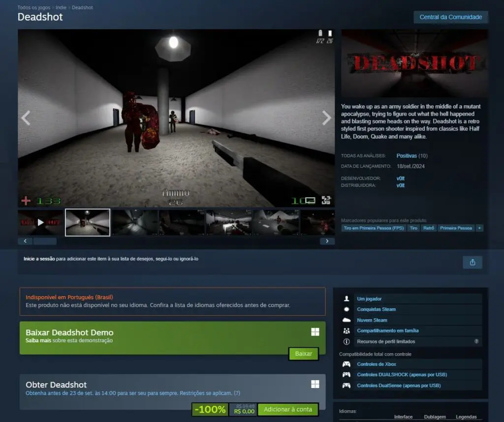
Task: Click Windows icon in Obter Deadshot box
Action: pyautogui.click(x=315, y=384)
